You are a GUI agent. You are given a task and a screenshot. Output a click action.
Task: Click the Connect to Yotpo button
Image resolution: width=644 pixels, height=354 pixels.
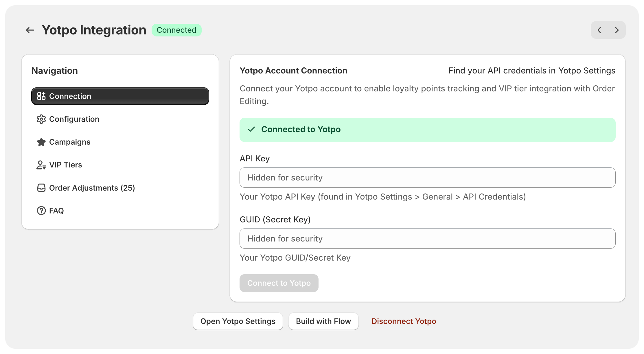point(279,283)
